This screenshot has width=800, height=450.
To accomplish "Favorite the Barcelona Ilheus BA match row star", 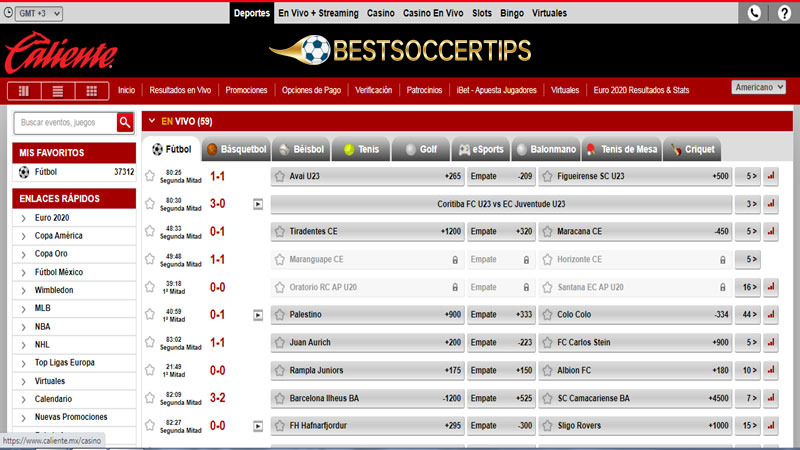I will coord(149,397).
